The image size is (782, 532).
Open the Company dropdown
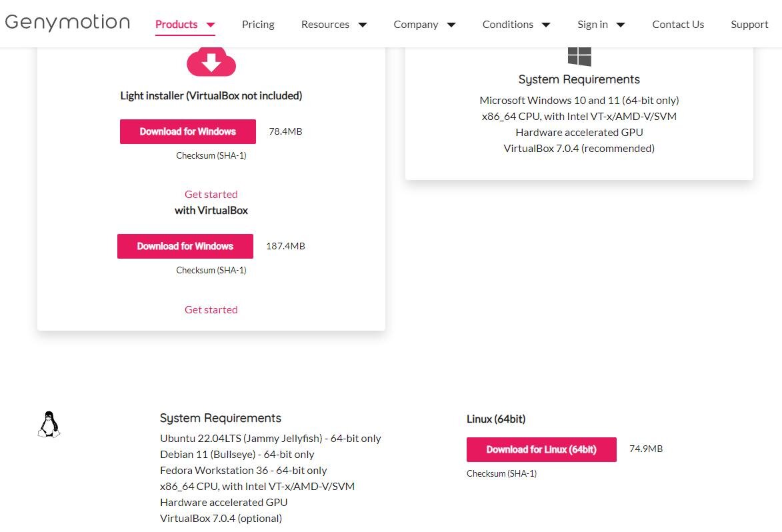click(416, 24)
